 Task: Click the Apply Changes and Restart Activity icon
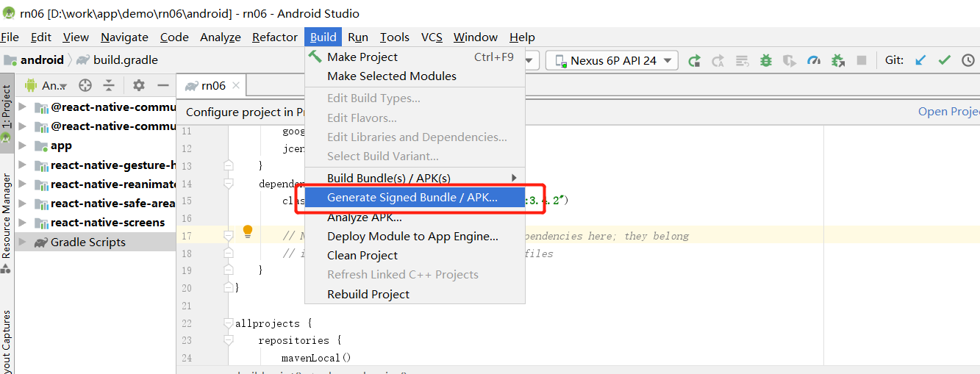(x=695, y=61)
